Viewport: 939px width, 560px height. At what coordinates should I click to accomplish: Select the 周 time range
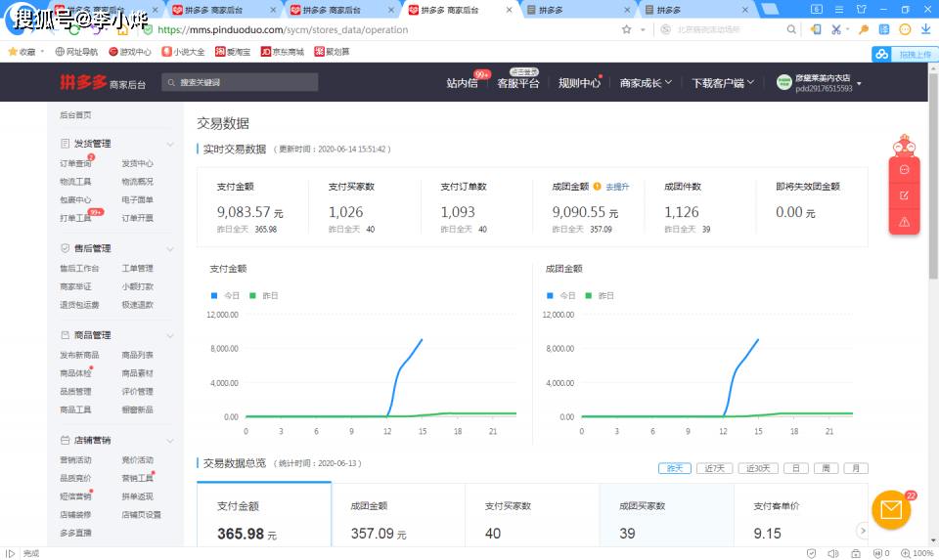[x=826, y=468]
